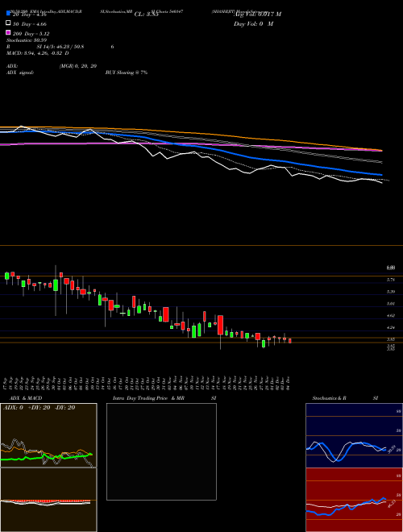Screen dimensions: 403x532
Task: Select the '200 Day - 5.12' label
Action: coord(31,34)
